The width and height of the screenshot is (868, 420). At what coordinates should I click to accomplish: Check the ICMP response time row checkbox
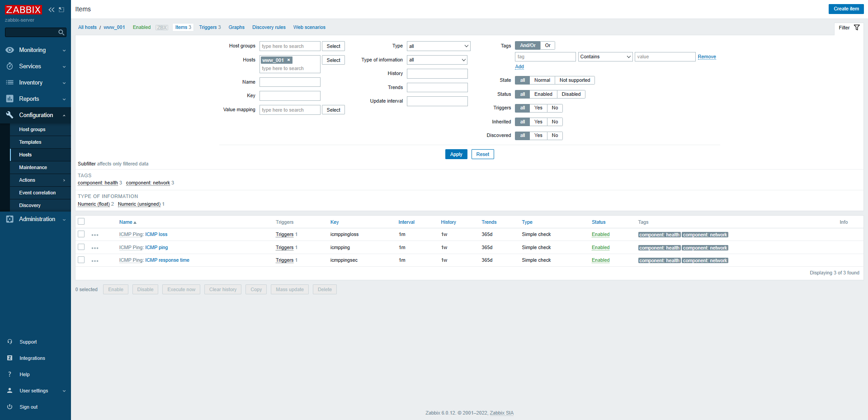[x=81, y=260]
